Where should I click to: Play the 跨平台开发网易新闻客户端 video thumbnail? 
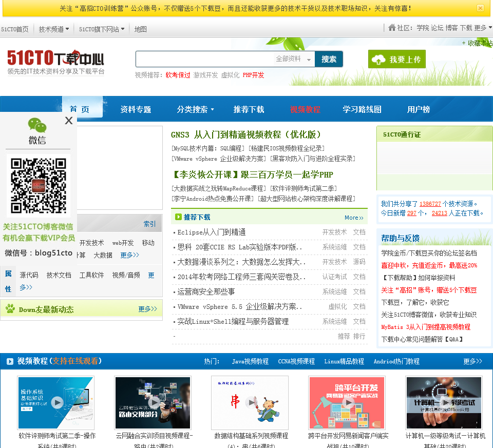[347, 402]
